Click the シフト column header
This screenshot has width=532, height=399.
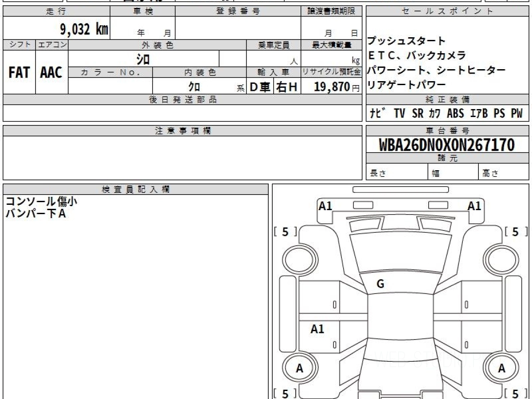coord(19,45)
